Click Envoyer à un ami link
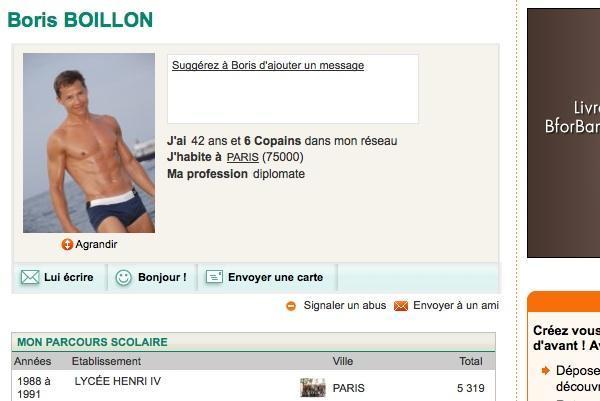Screen dimensions: 600x401 tap(456, 305)
